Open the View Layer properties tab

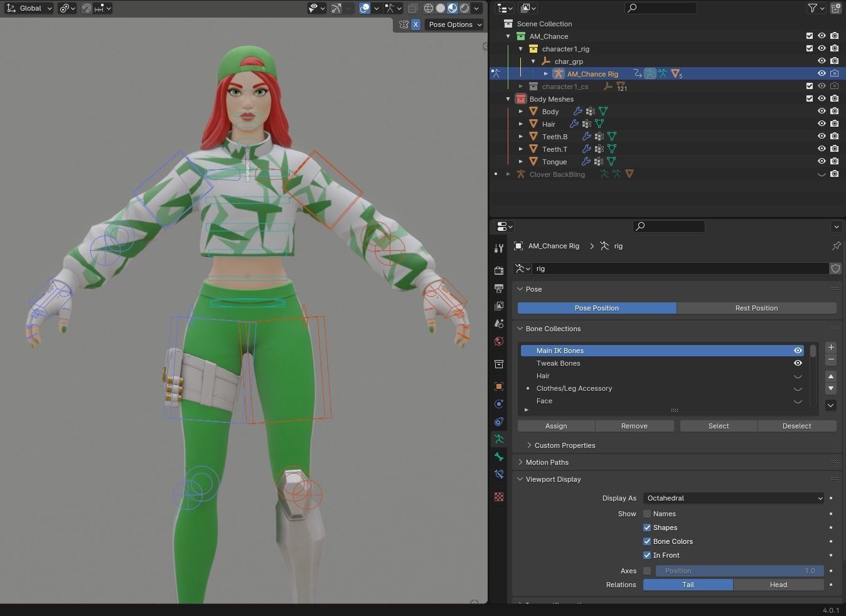(x=499, y=306)
